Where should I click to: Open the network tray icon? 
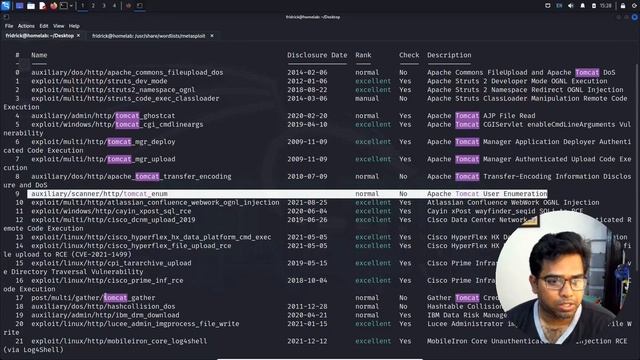548,6
